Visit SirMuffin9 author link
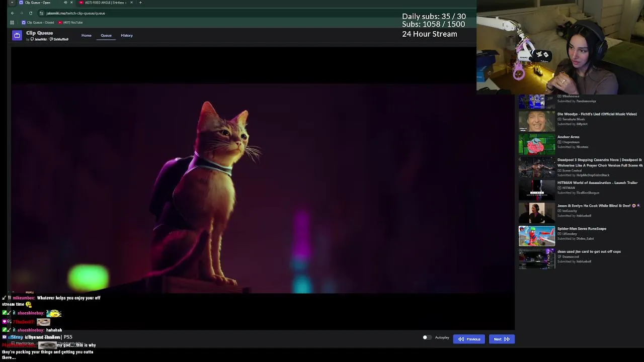This screenshot has width=644, height=362. pos(59,39)
